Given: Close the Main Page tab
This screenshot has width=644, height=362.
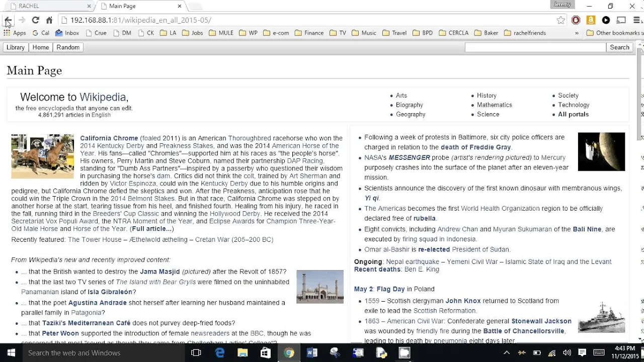Looking at the screenshot, I should point(180,6).
